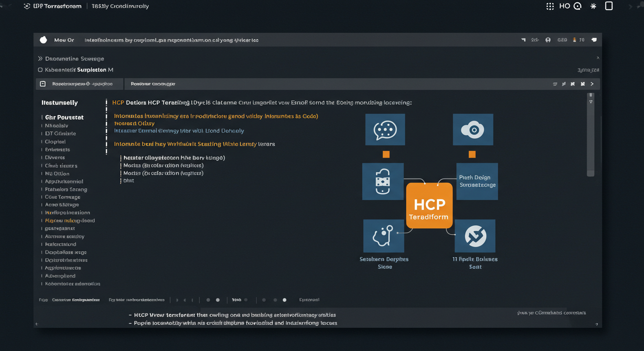Click the orange HCP Terraform center block

(429, 205)
